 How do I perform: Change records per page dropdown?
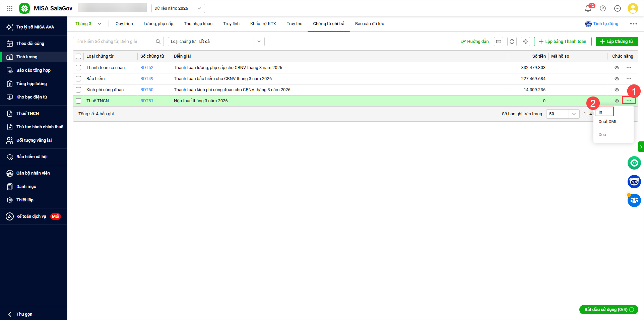(574, 114)
